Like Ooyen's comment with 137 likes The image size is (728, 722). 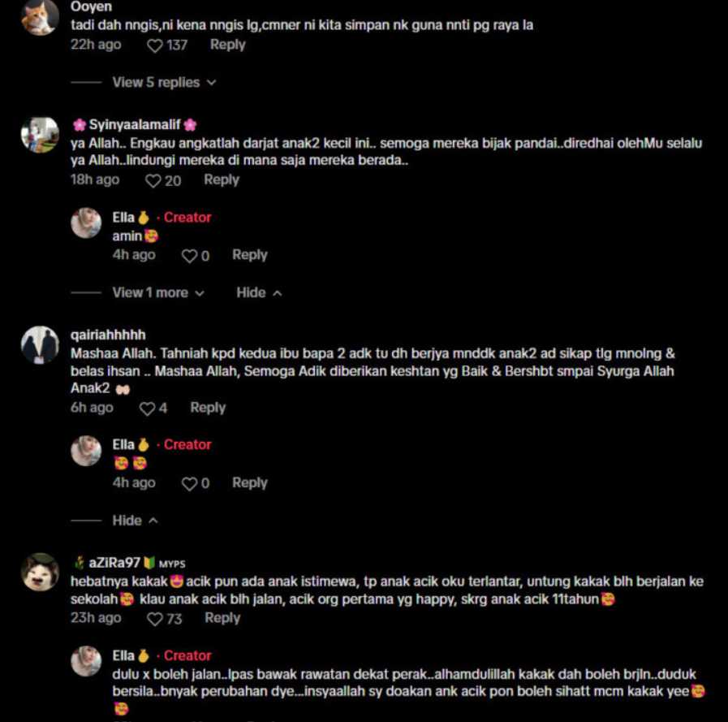pyautogui.click(x=154, y=45)
